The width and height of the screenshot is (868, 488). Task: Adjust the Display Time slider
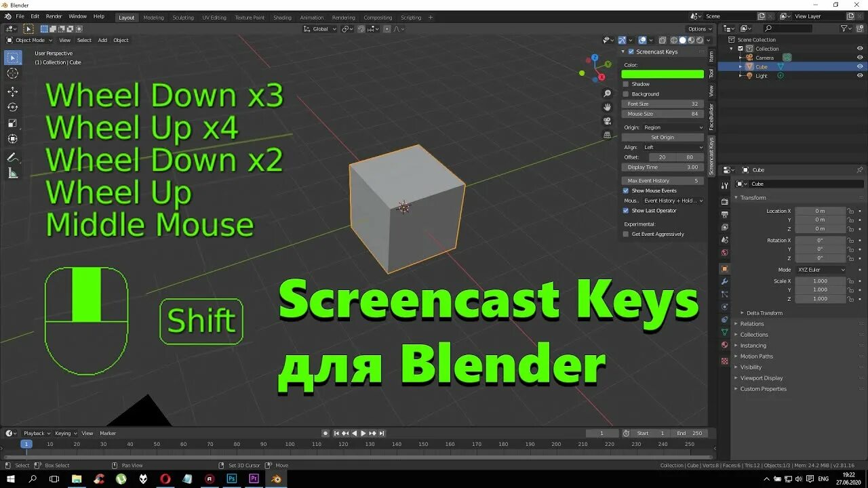663,167
